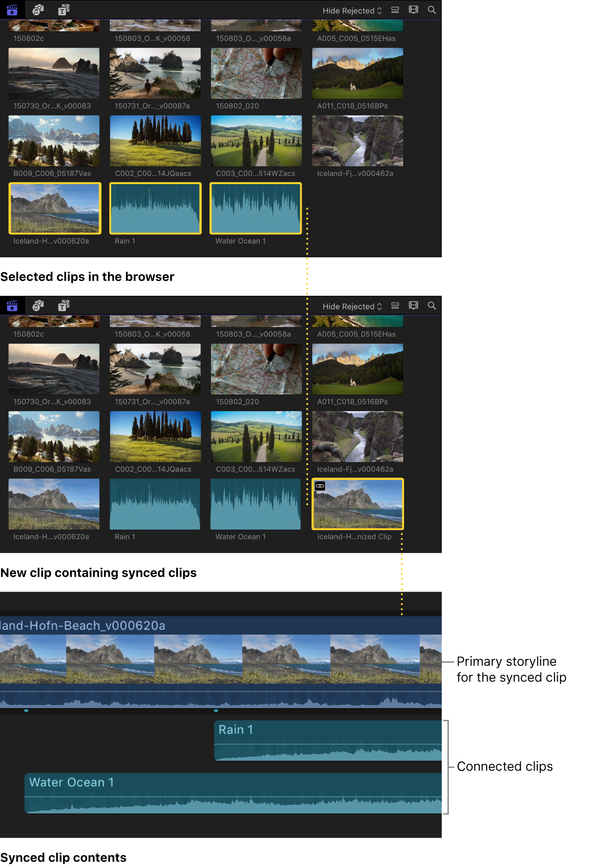
Task: Open Libraries sidebar in the lower browser
Action: click(x=12, y=305)
